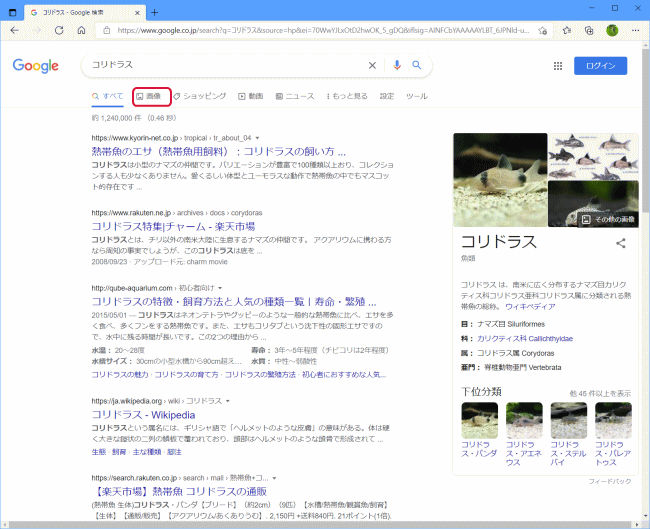Image resolution: width=650 pixels, height=529 pixels.
Task: Share the コリドラス knowledge panel
Action: coord(621,243)
